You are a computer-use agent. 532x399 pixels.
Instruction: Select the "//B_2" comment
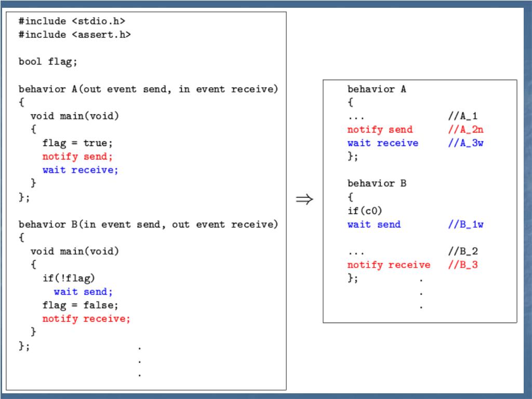(463, 251)
